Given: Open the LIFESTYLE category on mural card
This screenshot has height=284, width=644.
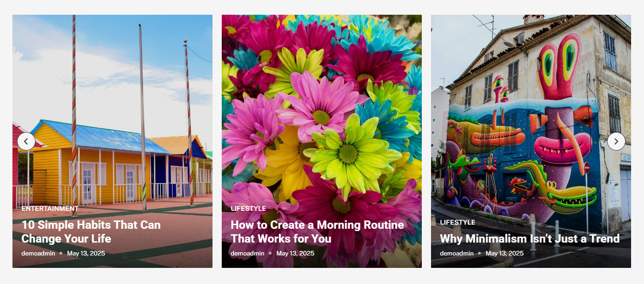Looking at the screenshot, I should tap(457, 222).
